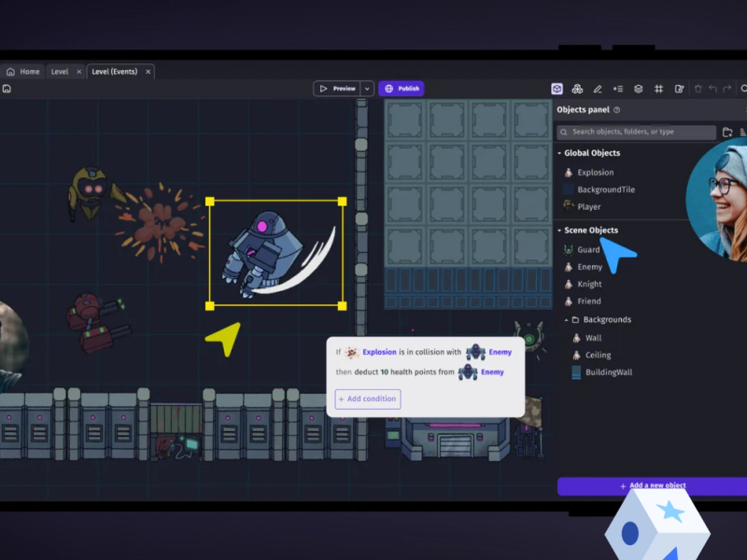
Task: Click the 10 health points value
Action: [x=385, y=372]
